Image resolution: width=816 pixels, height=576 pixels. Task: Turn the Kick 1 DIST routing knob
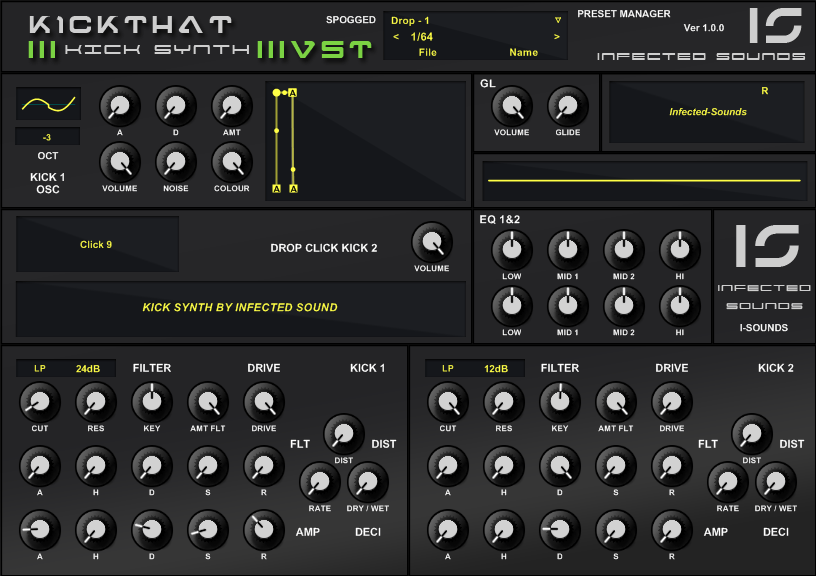point(343,434)
